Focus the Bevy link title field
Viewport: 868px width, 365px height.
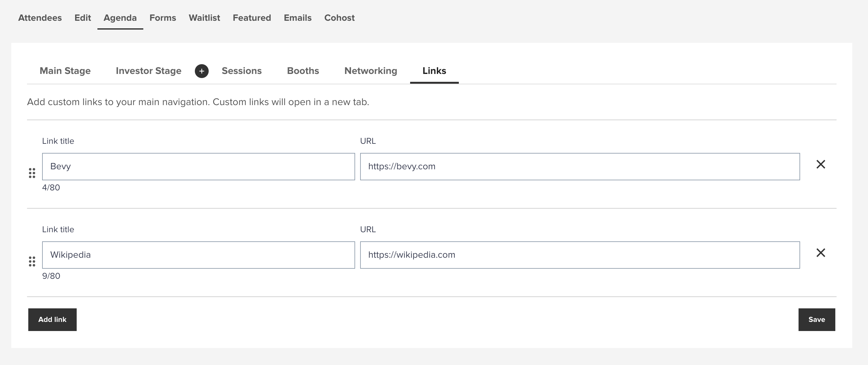tap(198, 167)
